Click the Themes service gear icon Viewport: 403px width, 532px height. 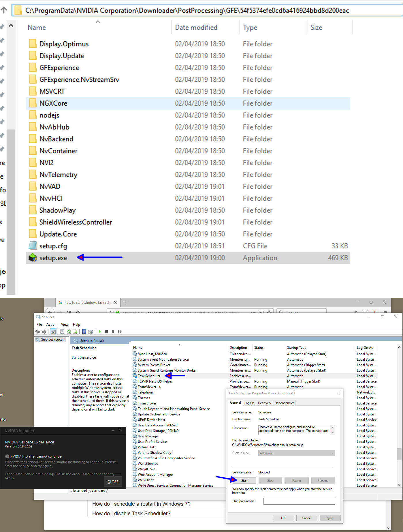135,398
